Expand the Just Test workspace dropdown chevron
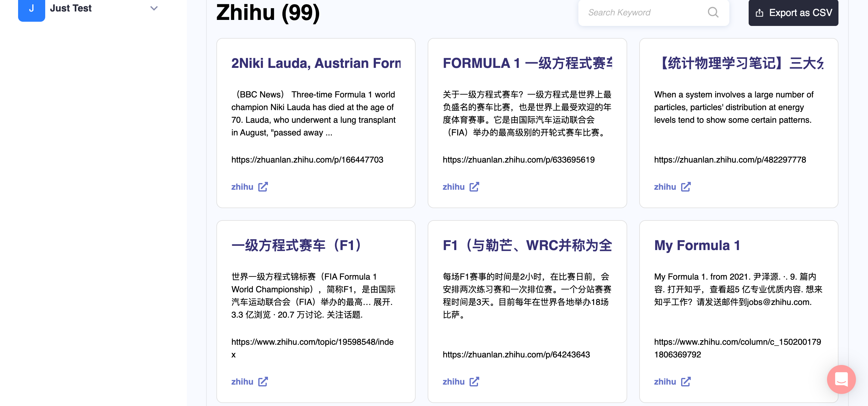Viewport: 868px width, 406px height. point(154,8)
